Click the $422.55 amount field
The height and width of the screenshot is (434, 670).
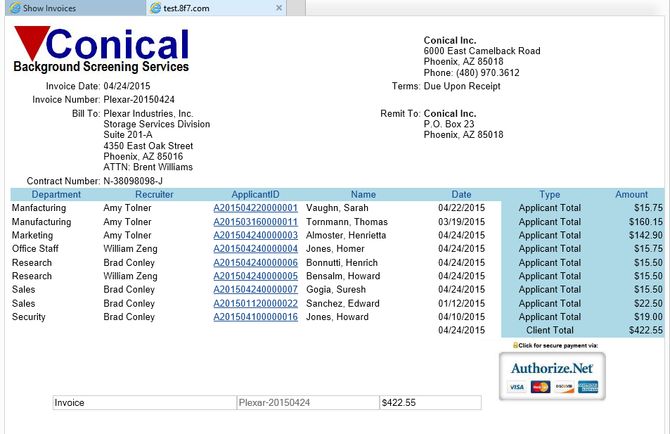tap(430, 402)
